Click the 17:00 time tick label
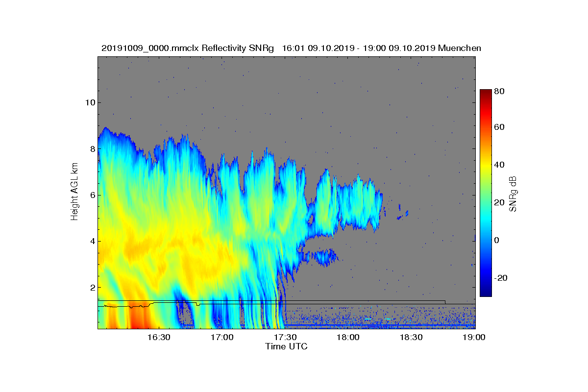This screenshot has width=588, height=392. click(x=222, y=338)
